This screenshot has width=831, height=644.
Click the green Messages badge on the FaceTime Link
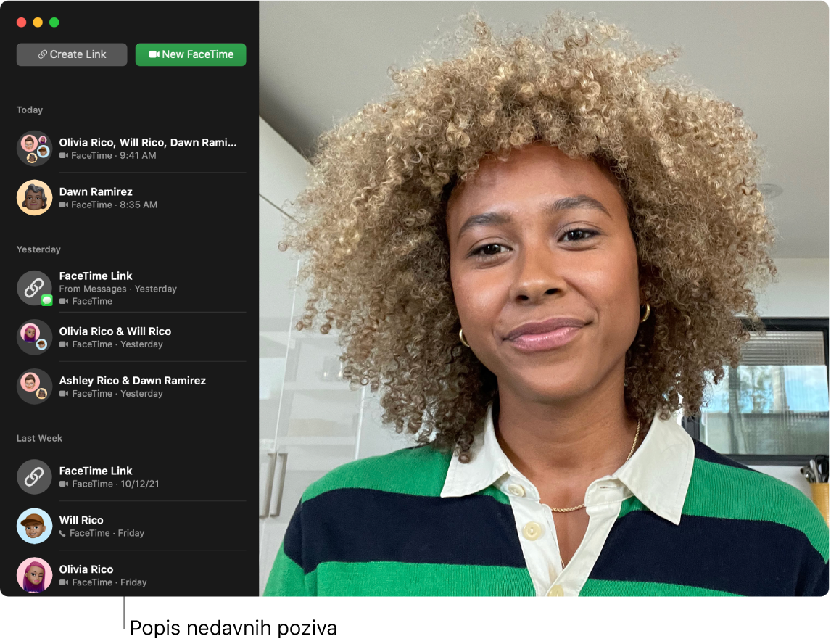tap(46, 299)
